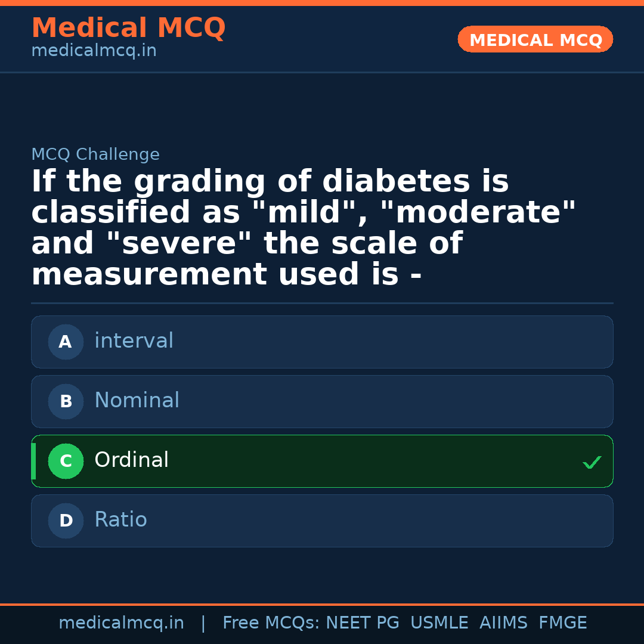The width and height of the screenshot is (644, 644).
Task: Open the Medical MCQ header title
Action: pyautogui.click(x=128, y=28)
